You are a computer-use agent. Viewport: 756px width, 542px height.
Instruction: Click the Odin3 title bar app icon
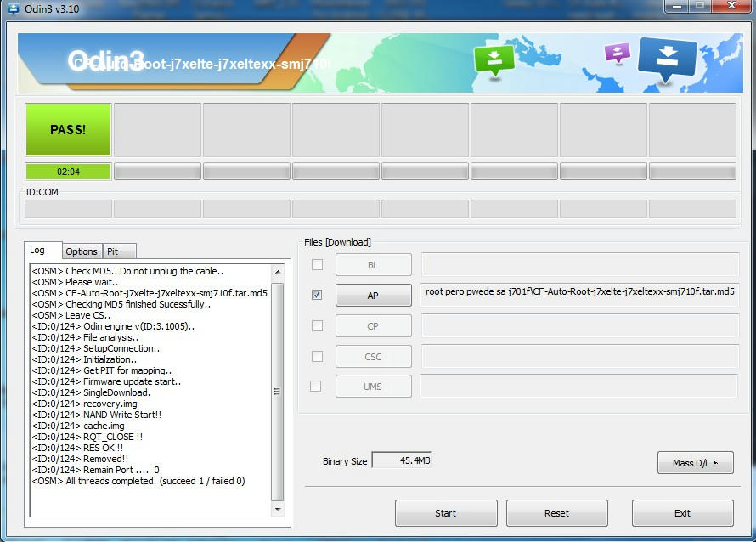13,8
